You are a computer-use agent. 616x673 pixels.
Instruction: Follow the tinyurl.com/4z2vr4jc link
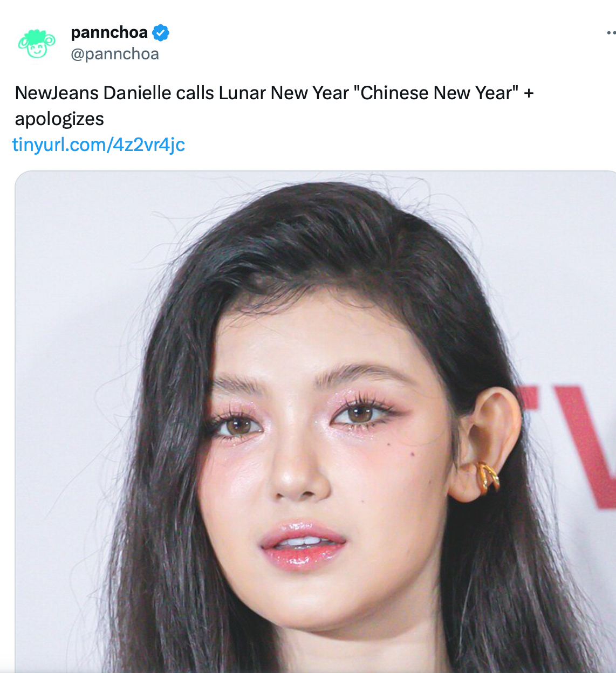click(x=99, y=145)
